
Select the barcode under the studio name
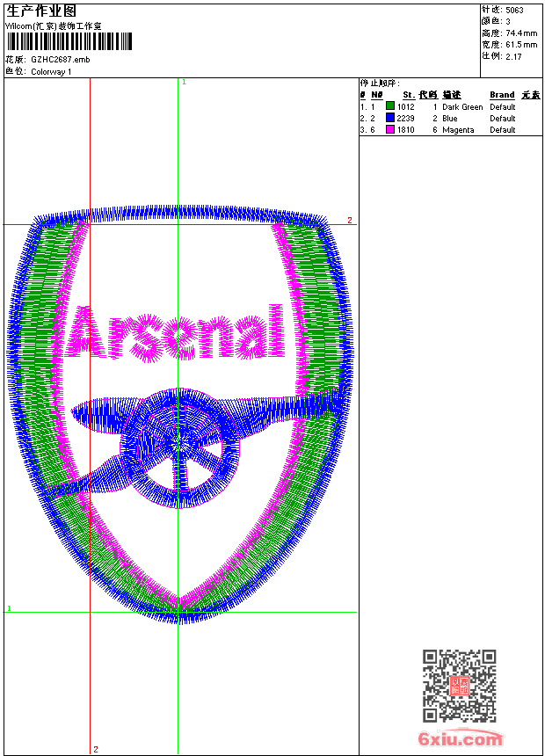point(69,41)
